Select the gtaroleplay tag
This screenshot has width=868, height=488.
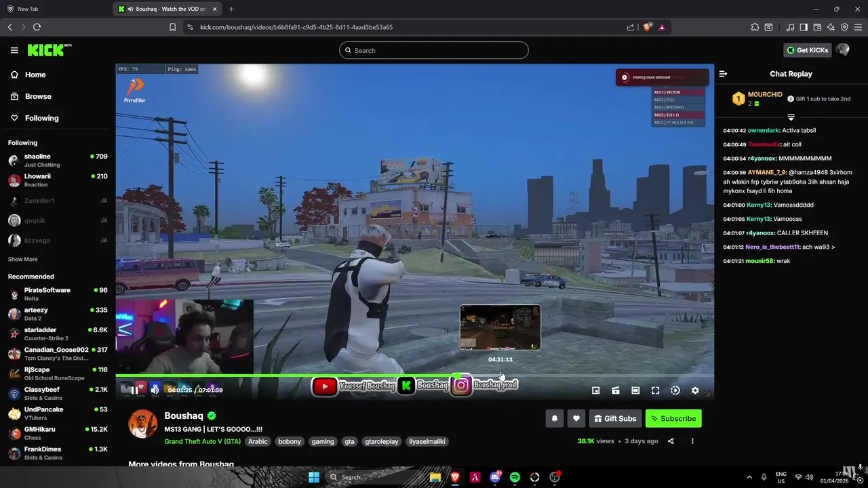(382, 441)
